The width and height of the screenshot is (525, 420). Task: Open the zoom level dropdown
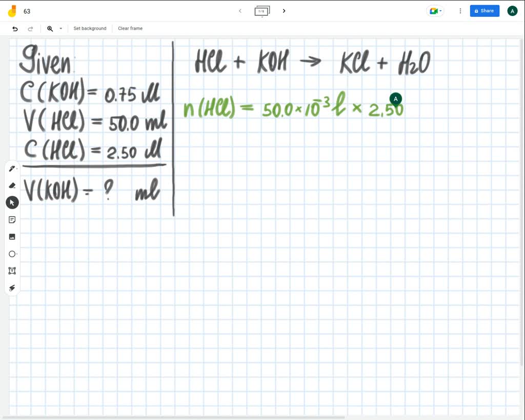[x=60, y=29]
